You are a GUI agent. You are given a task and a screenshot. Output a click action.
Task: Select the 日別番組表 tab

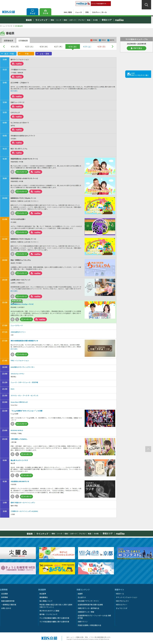tap(23, 40)
